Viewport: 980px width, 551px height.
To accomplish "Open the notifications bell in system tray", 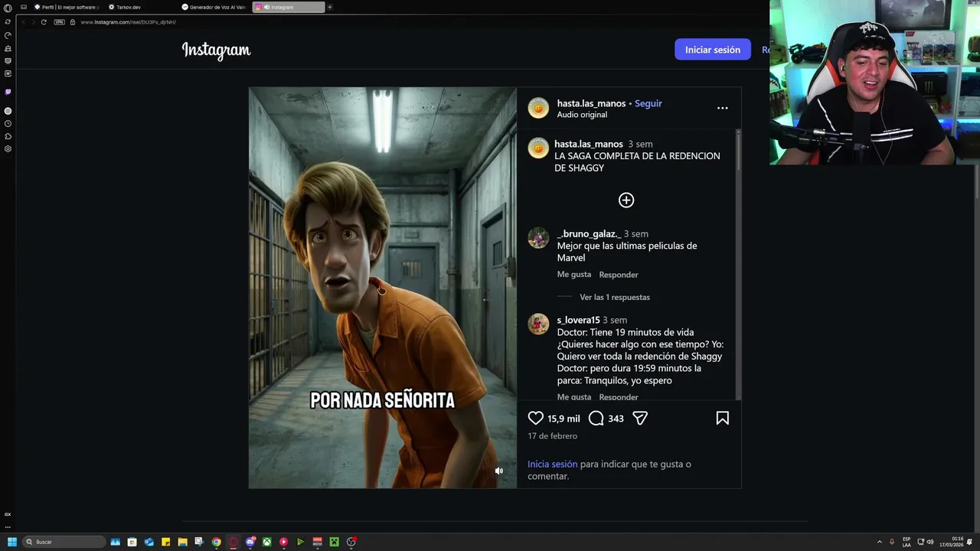I will 970,542.
